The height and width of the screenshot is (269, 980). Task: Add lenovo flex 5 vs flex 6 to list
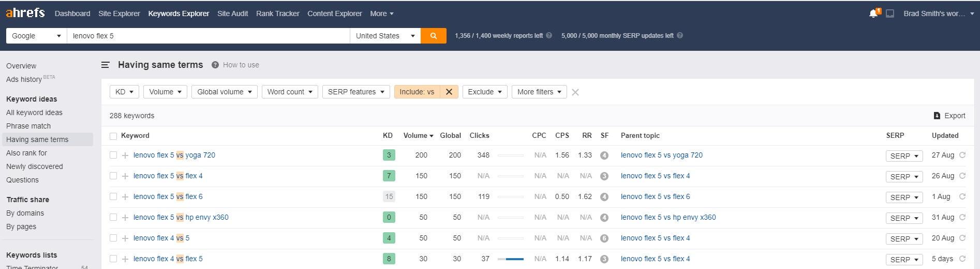(125, 197)
